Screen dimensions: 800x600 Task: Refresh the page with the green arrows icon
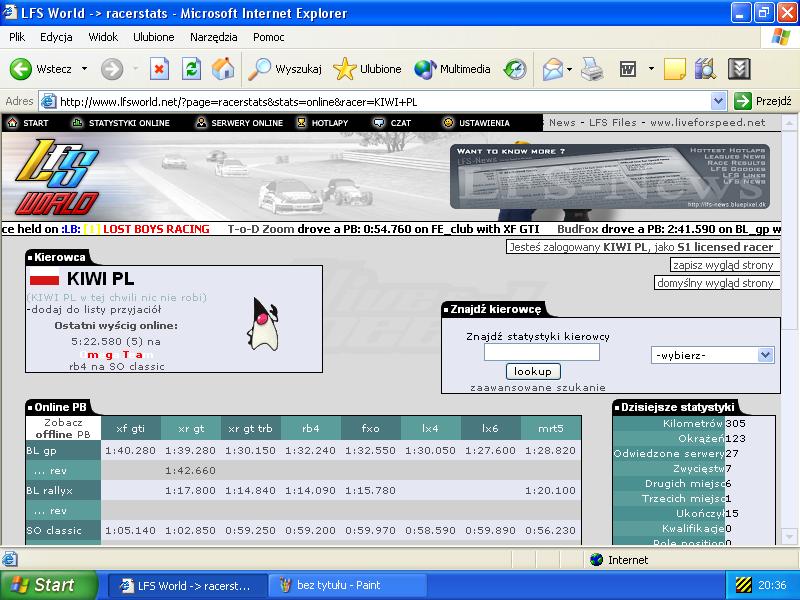coord(191,69)
